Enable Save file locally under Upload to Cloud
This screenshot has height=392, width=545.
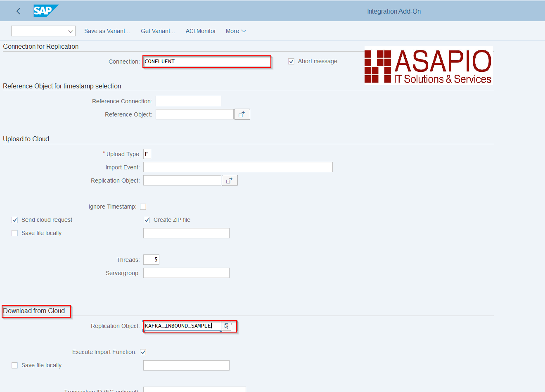[14, 233]
